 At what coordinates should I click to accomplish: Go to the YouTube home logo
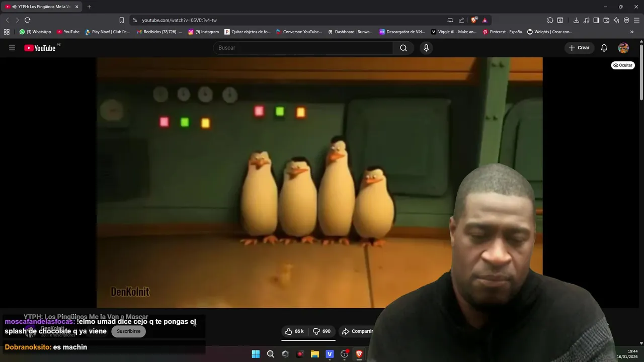[x=40, y=48]
